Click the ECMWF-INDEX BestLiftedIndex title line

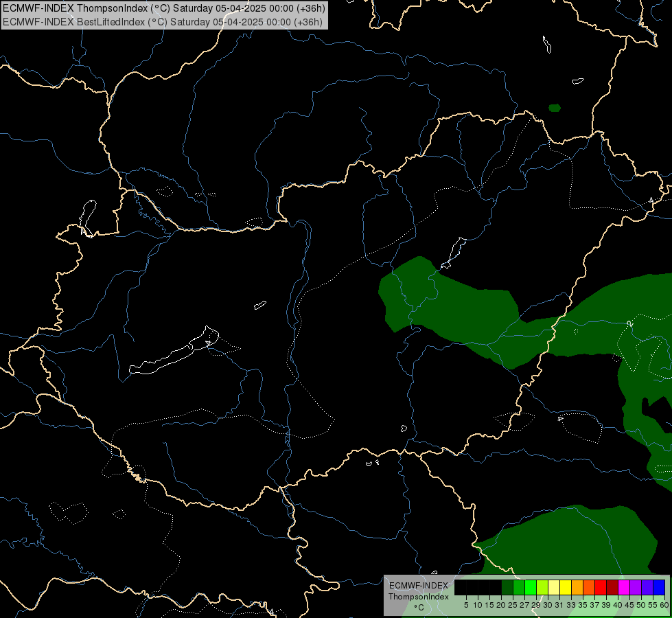click(x=163, y=22)
